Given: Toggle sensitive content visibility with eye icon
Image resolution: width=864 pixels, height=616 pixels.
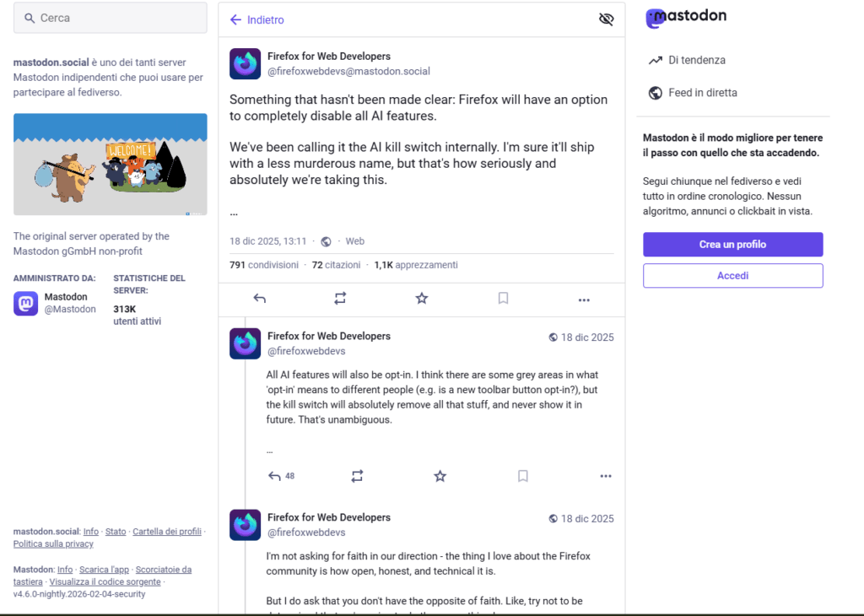Looking at the screenshot, I should coord(606,19).
